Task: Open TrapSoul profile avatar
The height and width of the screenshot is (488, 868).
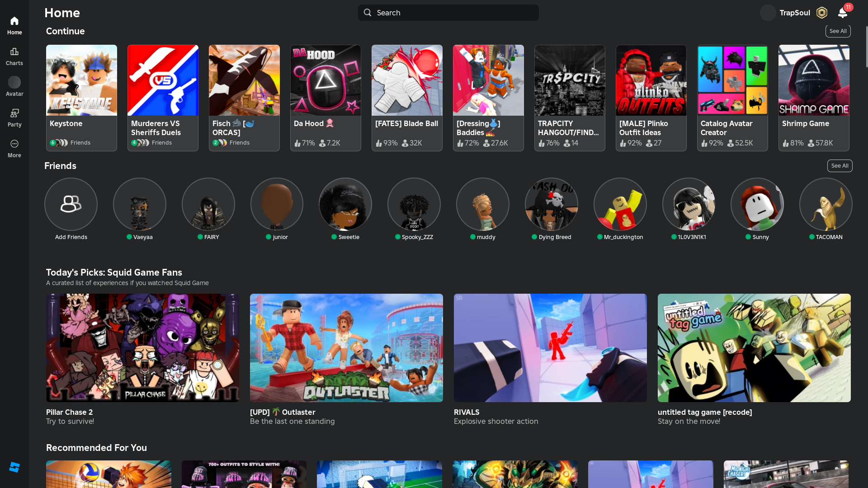Action: 768,13
